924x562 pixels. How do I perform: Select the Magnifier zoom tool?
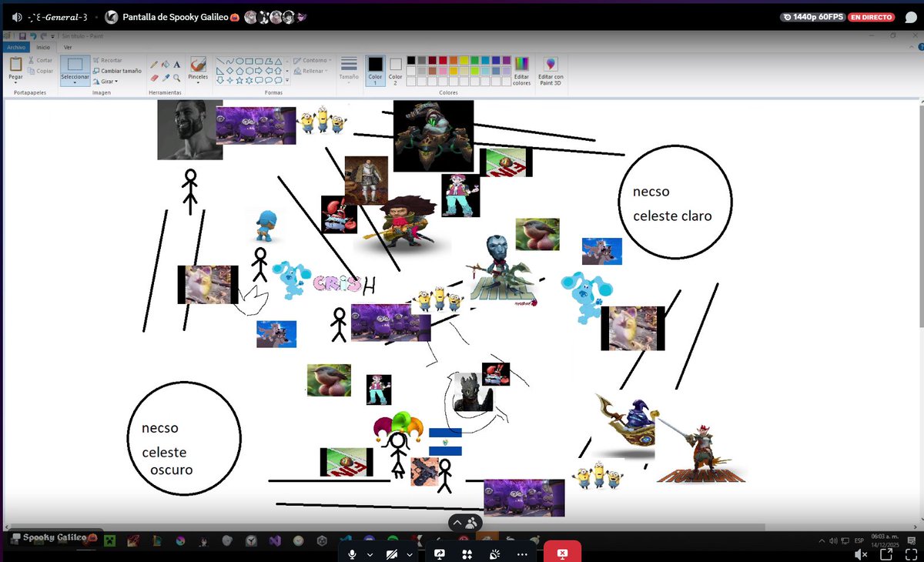pyautogui.click(x=176, y=78)
